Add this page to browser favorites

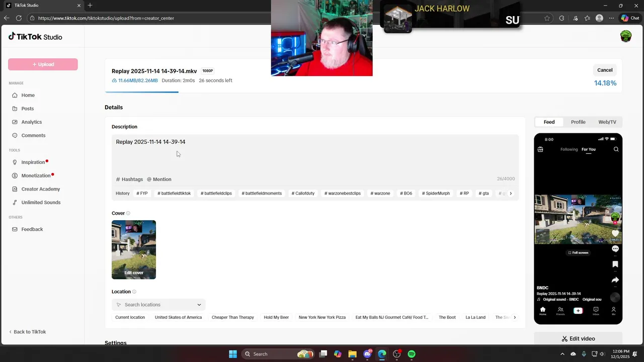547,18
